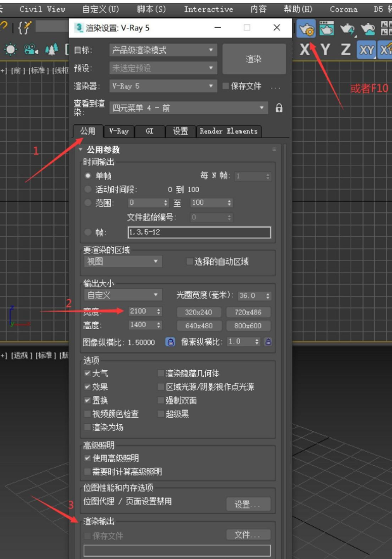Enable Force 2-Sided checkbox
The height and width of the screenshot is (559, 392).
tap(161, 401)
